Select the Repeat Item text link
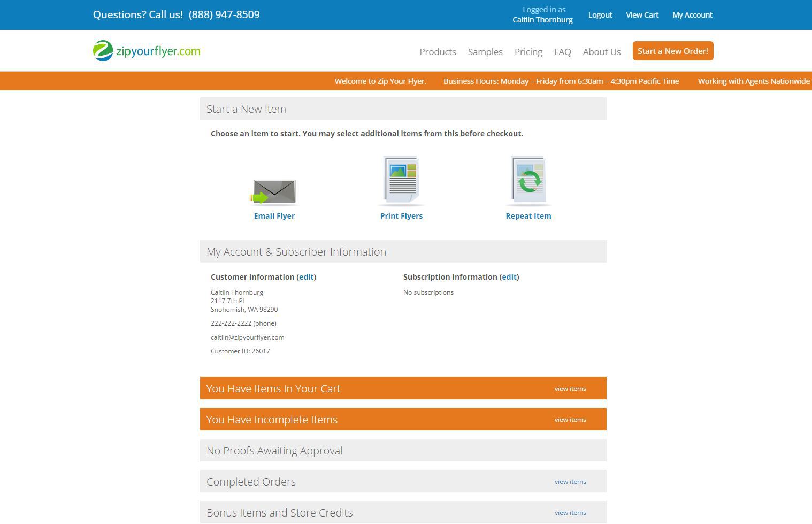The height and width of the screenshot is (524, 812). coord(528,216)
